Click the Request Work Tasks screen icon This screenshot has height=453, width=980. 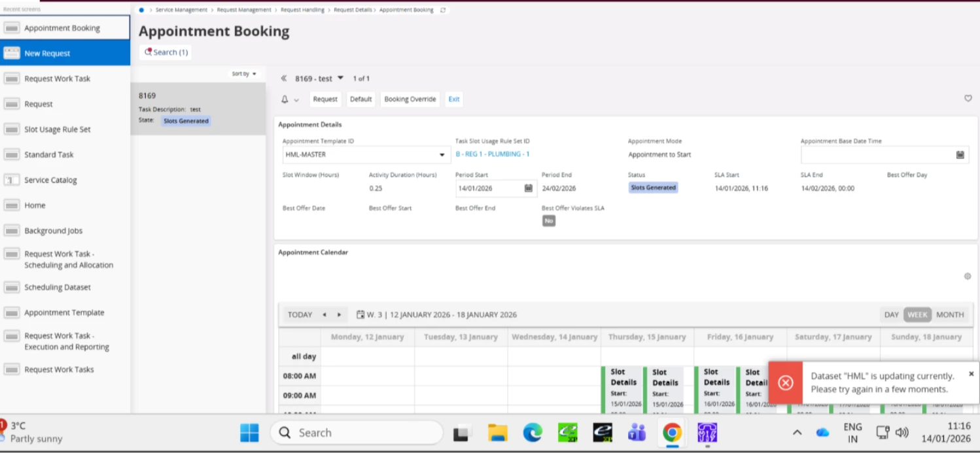[12, 369]
